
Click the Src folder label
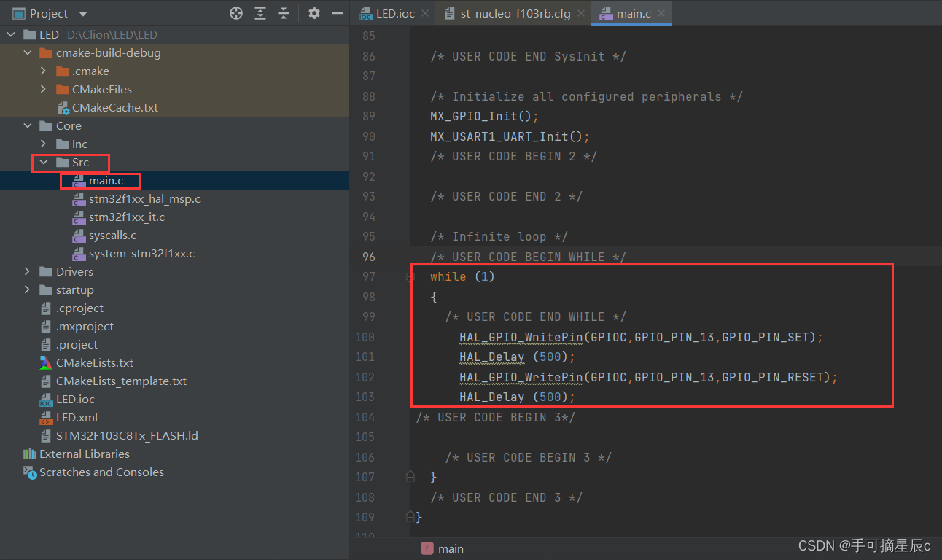pyautogui.click(x=80, y=162)
